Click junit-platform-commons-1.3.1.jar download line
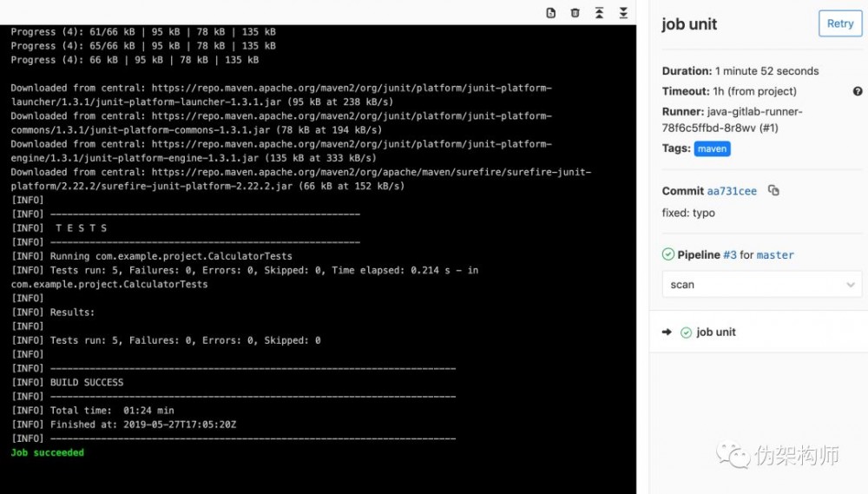The height and width of the screenshot is (494, 868). coord(281,123)
